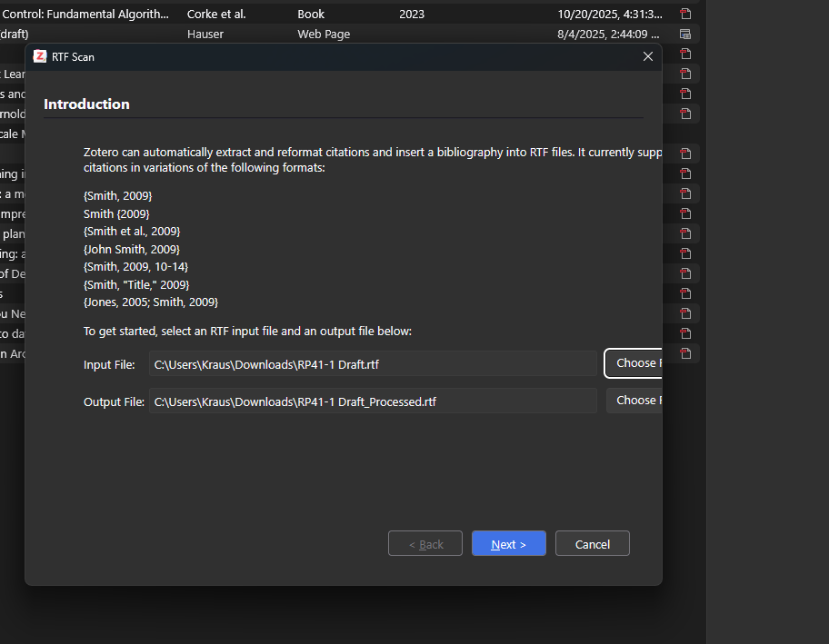Cancel the RTF Scan wizard
Viewport: 829px width, 644px height.
(x=592, y=543)
